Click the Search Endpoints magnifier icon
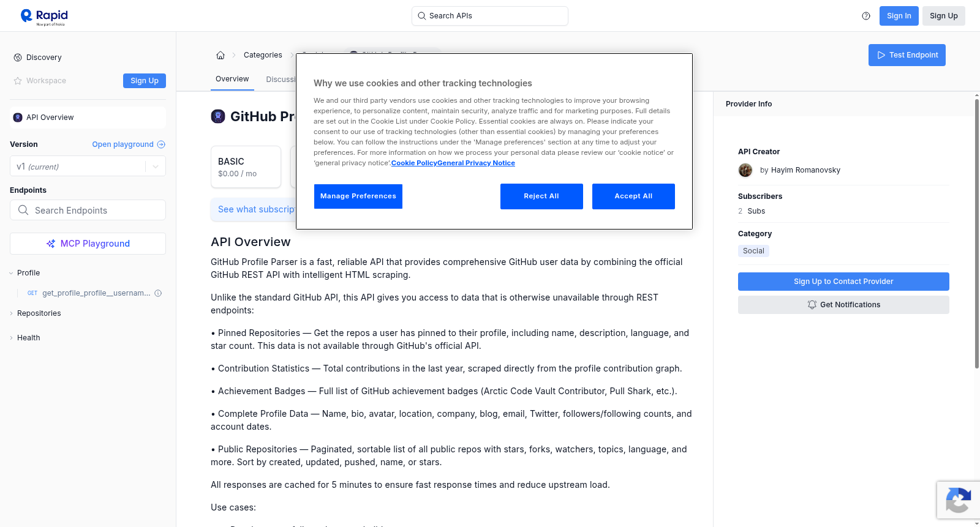 click(23, 210)
